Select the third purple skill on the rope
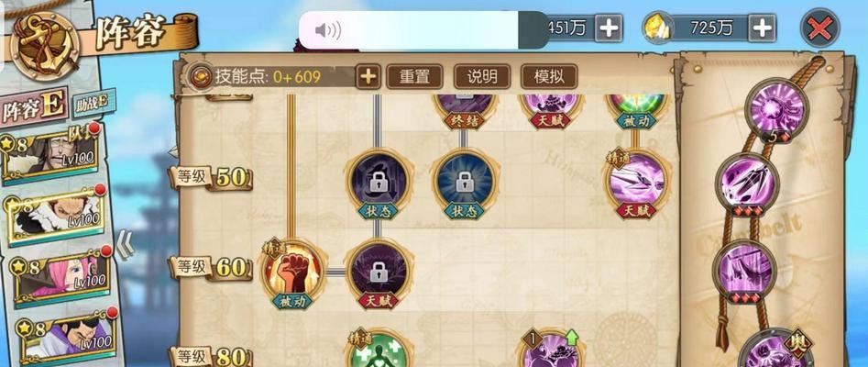This screenshot has width=868, height=367. point(744,271)
